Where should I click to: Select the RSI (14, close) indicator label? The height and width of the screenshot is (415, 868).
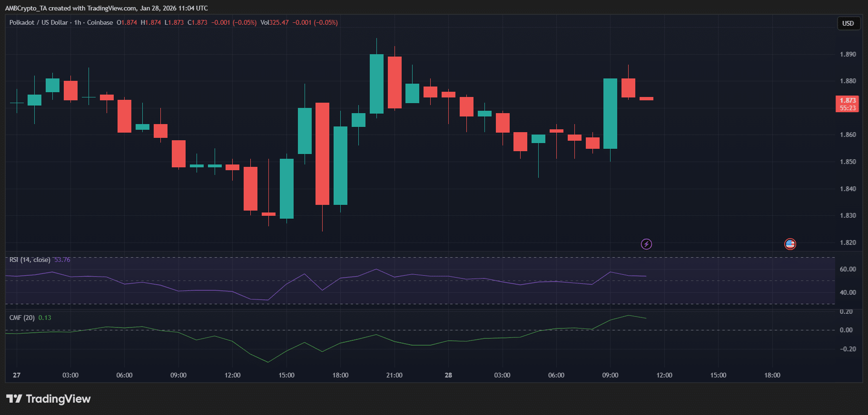coord(30,260)
